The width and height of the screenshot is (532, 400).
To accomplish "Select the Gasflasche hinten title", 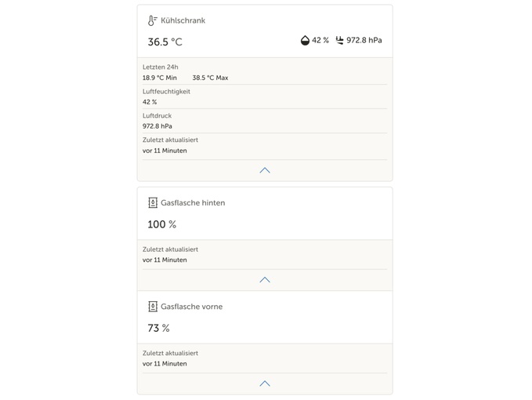I will (x=193, y=202).
